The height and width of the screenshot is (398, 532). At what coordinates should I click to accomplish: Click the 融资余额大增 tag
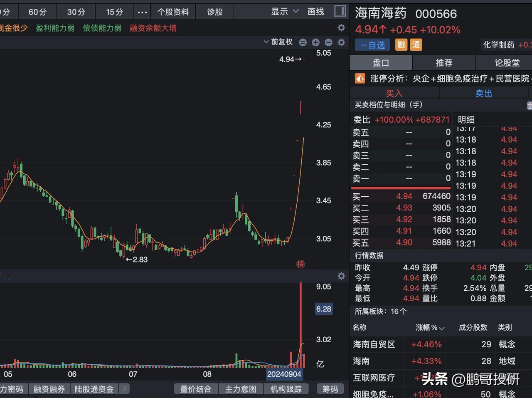pyautogui.click(x=153, y=28)
